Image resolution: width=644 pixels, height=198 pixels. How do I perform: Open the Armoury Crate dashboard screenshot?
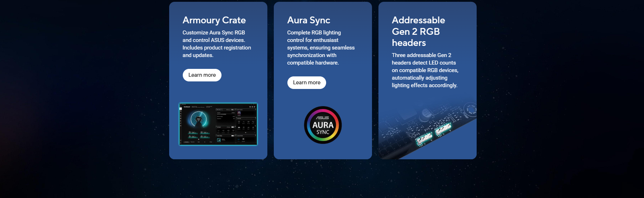coord(218,124)
